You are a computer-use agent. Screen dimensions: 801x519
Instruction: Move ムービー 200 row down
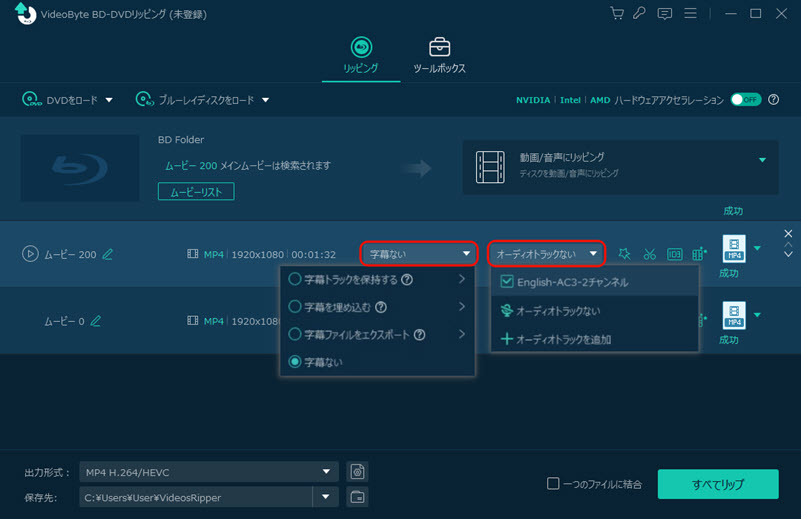788,254
